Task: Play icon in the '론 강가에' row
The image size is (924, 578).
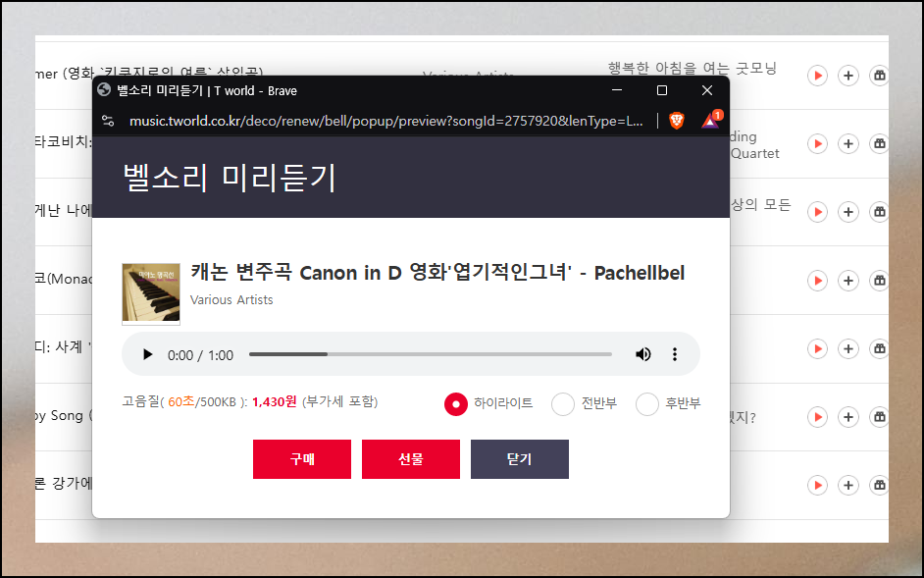Action: [x=817, y=486]
